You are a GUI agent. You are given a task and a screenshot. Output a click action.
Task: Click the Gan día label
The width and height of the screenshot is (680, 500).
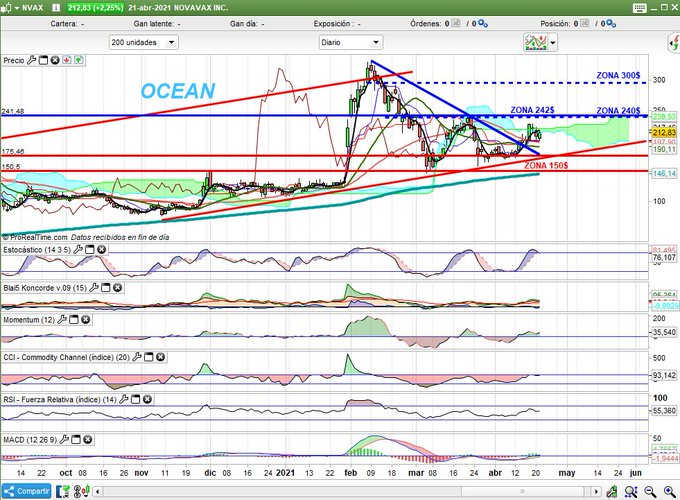(243, 24)
